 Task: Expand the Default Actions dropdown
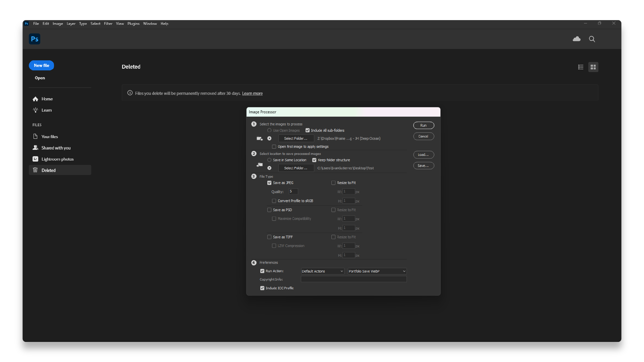[322, 271]
